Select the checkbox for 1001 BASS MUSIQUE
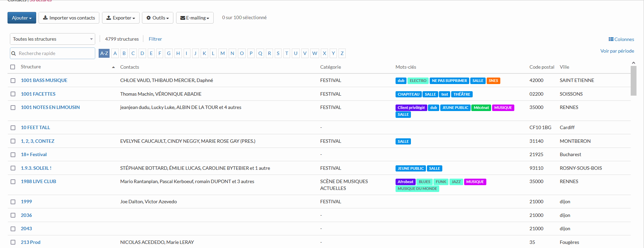This screenshot has height=248, width=644. click(13, 81)
